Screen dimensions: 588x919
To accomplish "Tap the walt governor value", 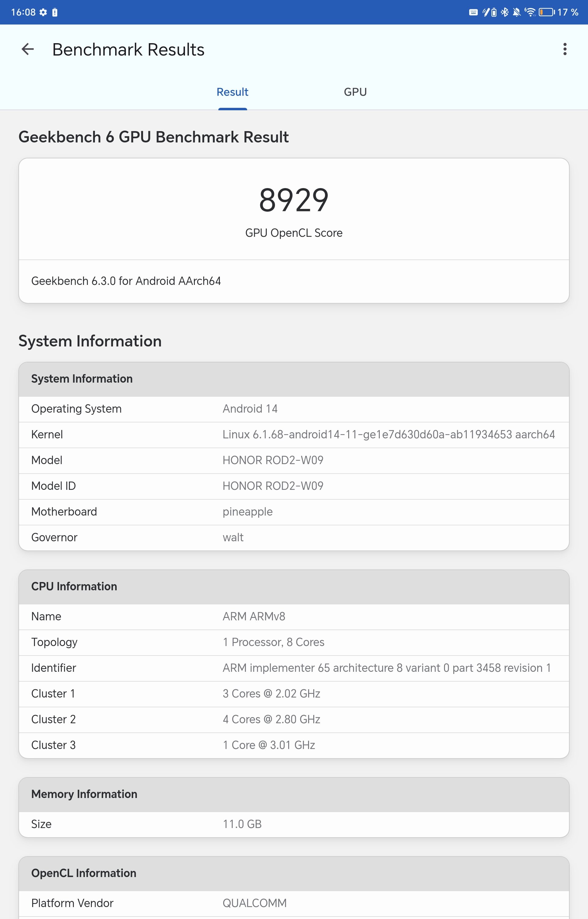I will coord(233,538).
